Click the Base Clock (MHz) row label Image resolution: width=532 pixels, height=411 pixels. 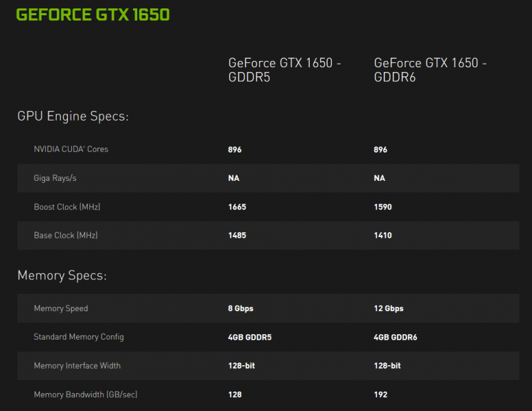pyautogui.click(x=66, y=235)
